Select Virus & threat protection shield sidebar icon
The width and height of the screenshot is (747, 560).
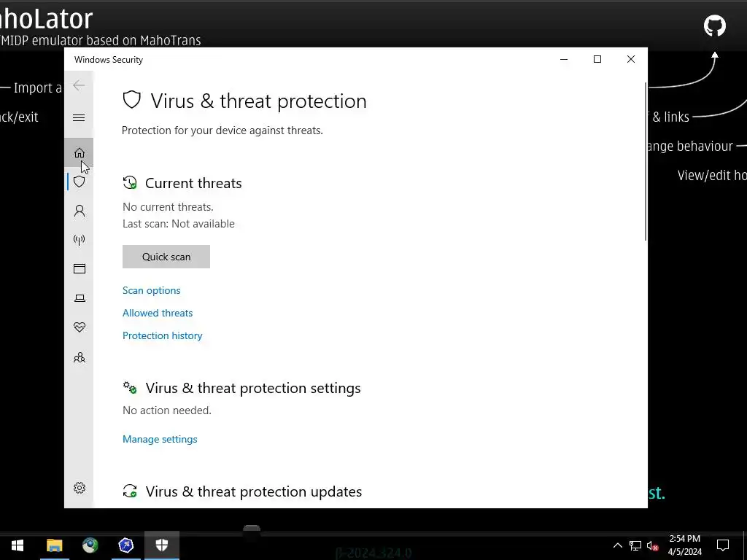tap(79, 182)
